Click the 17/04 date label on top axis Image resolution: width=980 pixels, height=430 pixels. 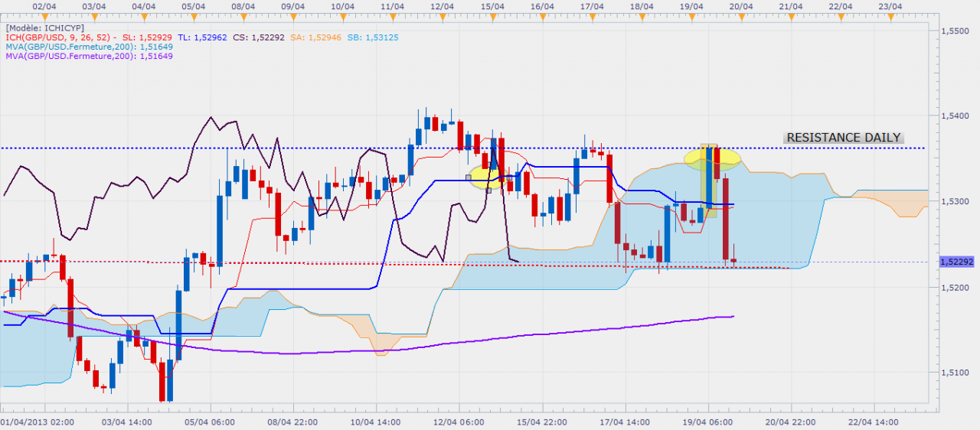click(591, 6)
